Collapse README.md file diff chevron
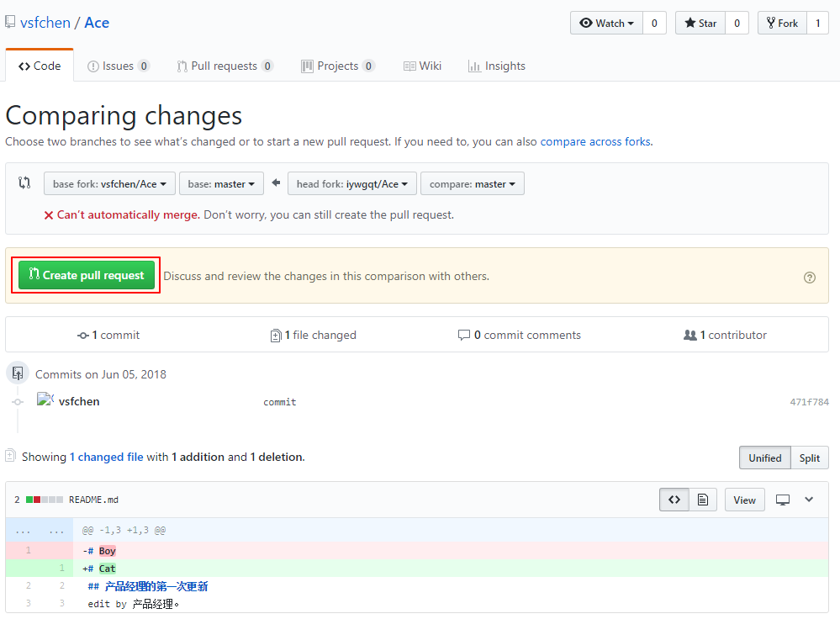Viewport: 840px width, 619px height. point(809,500)
